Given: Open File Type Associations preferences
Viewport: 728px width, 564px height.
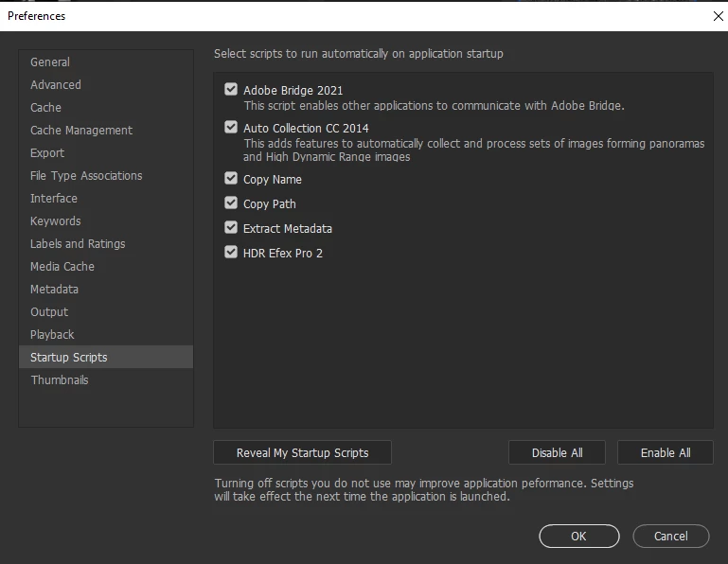Looking at the screenshot, I should point(106,175).
